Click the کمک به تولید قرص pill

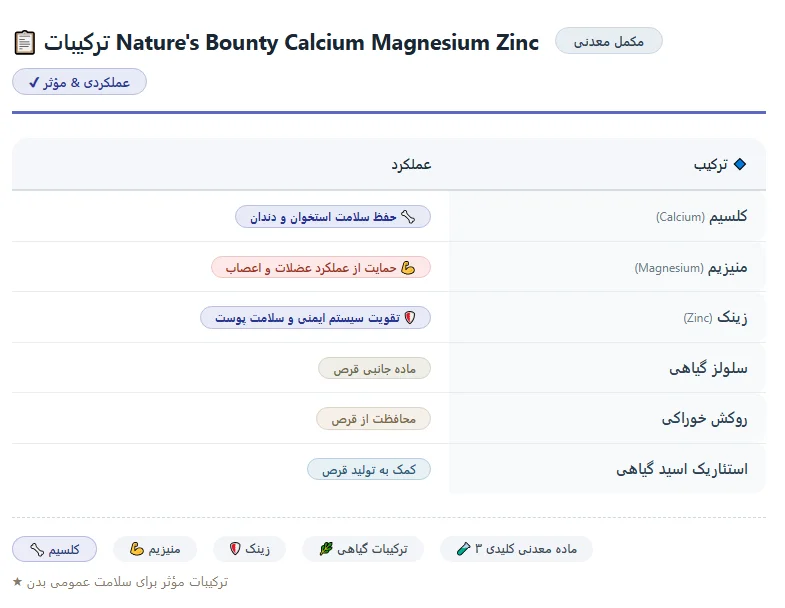[368, 469]
